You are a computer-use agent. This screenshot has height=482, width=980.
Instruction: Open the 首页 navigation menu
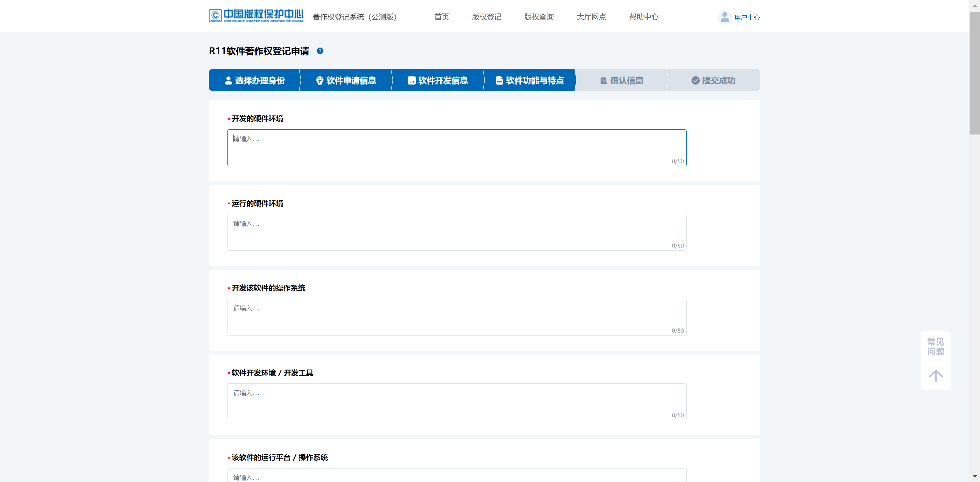(442, 17)
